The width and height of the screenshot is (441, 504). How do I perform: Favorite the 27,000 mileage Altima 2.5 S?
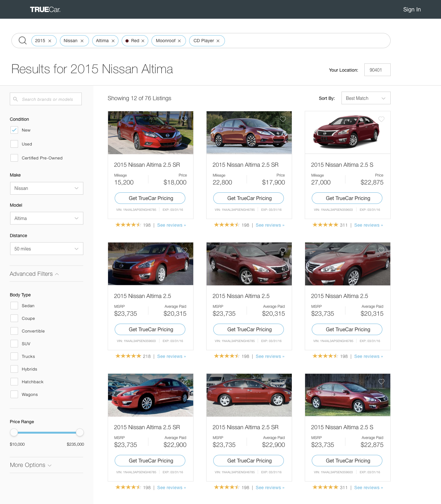point(381,119)
